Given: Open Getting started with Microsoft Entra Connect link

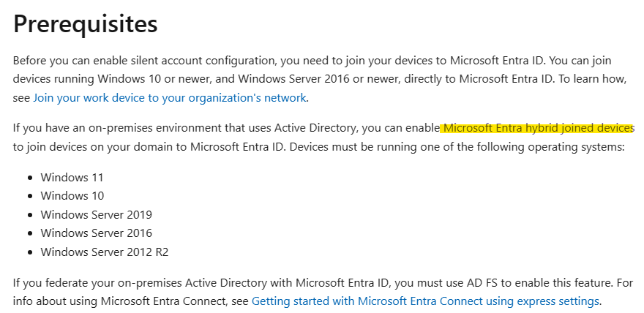Looking at the screenshot, I should pos(425,301).
